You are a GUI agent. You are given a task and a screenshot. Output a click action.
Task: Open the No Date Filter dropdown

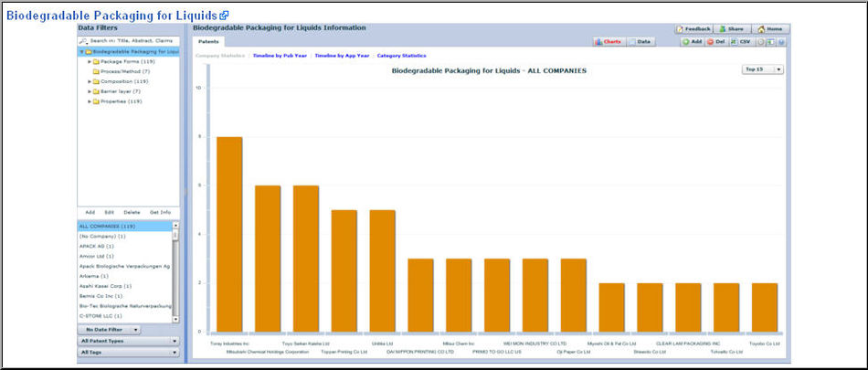(108, 329)
